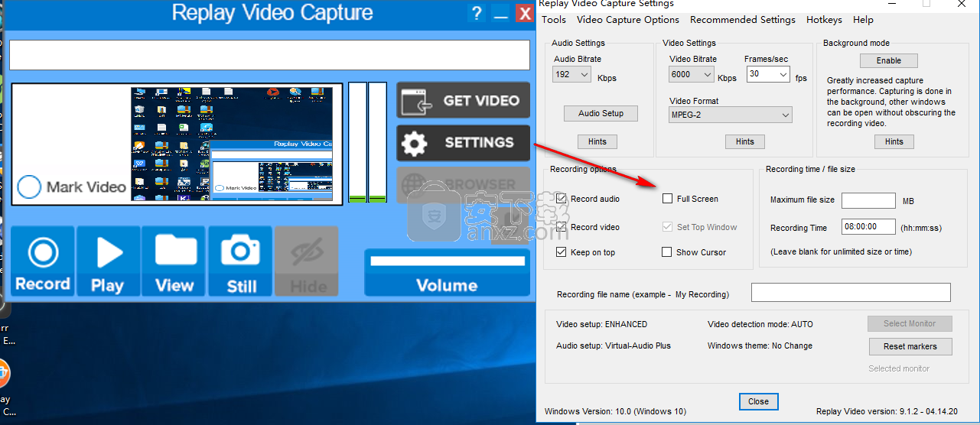Expand the Audio Bitrate 192 dropdown
The image size is (980, 425).
click(x=571, y=74)
